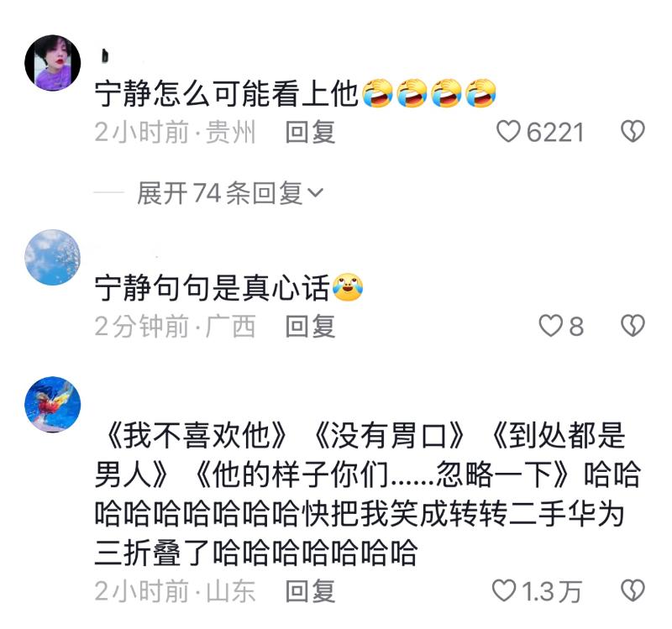Reply to the 宁静怎么可能看上他 comment

(310, 132)
